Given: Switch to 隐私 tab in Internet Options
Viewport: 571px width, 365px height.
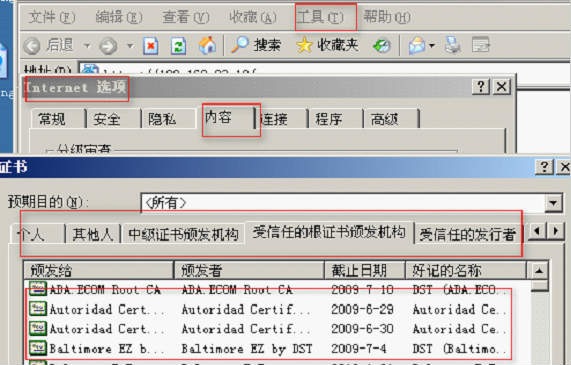Looking at the screenshot, I should coord(169,118).
